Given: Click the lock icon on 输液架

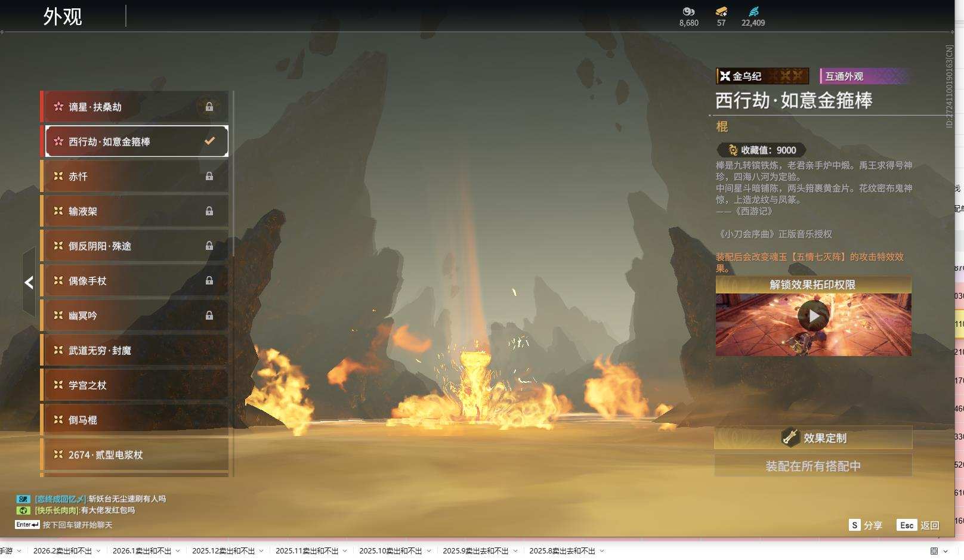Looking at the screenshot, I should [209, 211].
